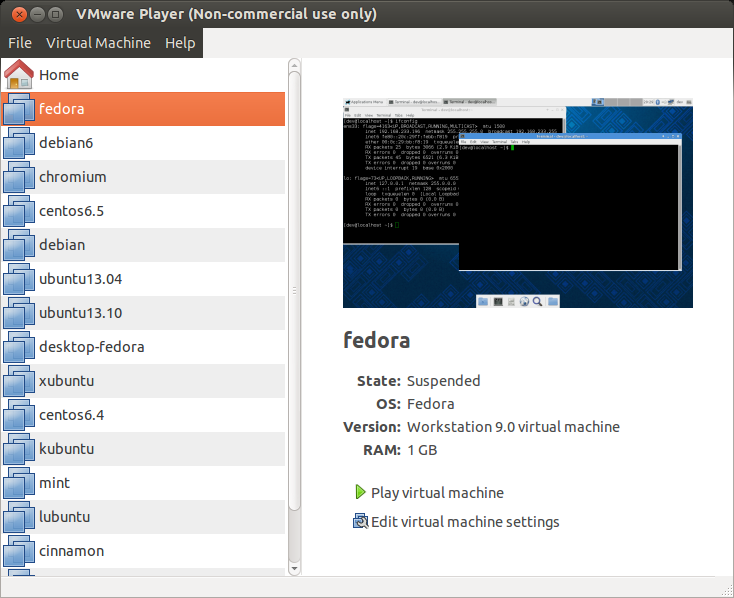Screen dimensions: 734x598
Task: Select the chromium list entry text
Action: (x=73, y=177)
